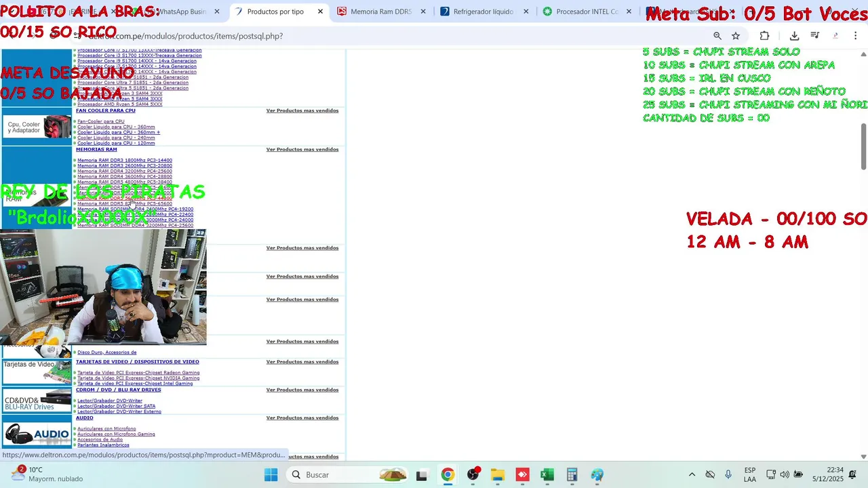This screenshot has height=488, width=868.
Task: Open Tarjeta de video Chipset Intel Gaming link
Action: [135, 384]
